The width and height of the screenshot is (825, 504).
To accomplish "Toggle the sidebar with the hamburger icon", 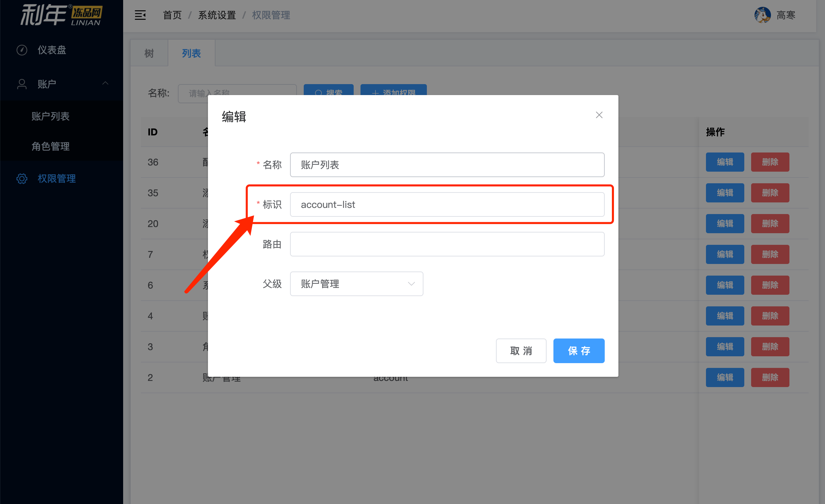I will click(x=140, y=15).
